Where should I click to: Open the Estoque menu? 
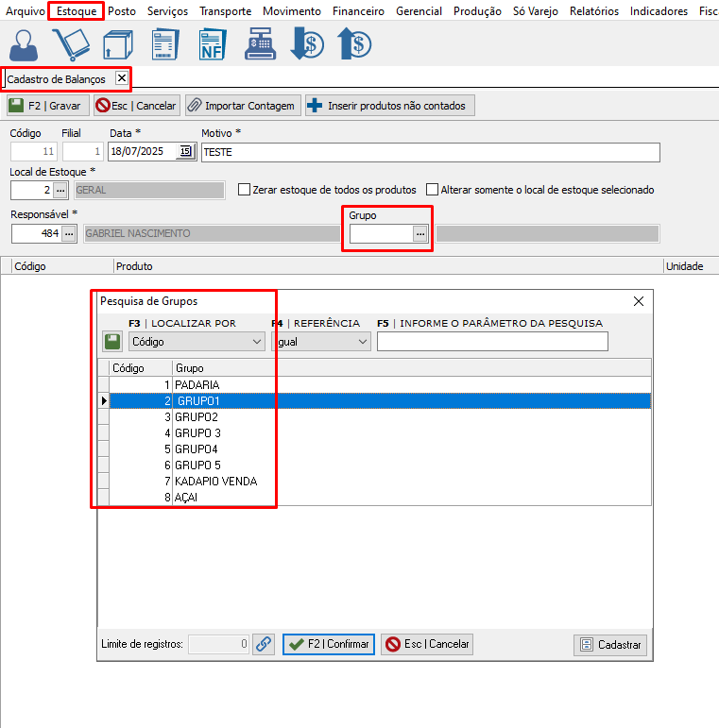(x=76, y=11)
